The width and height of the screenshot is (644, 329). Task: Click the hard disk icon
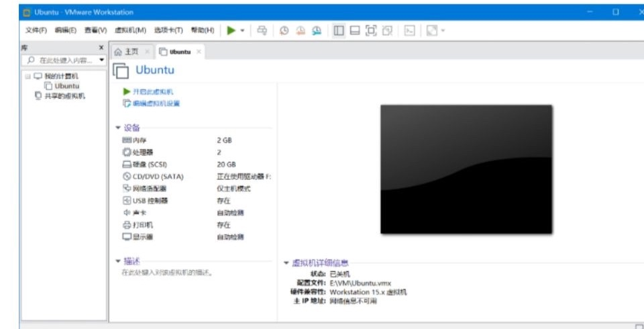pos(127,164)
